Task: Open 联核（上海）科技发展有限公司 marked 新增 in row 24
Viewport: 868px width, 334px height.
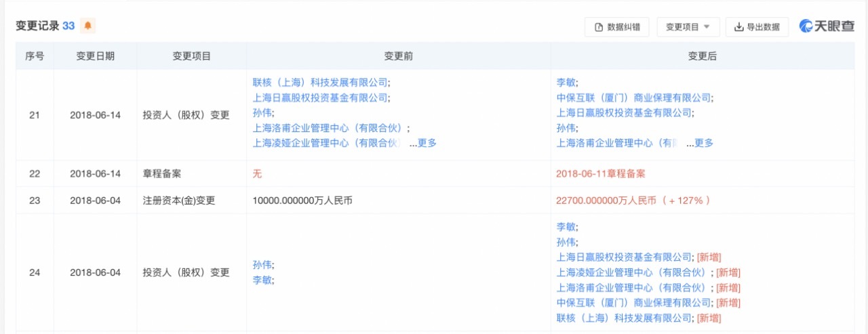Action: tap(624, 318)
